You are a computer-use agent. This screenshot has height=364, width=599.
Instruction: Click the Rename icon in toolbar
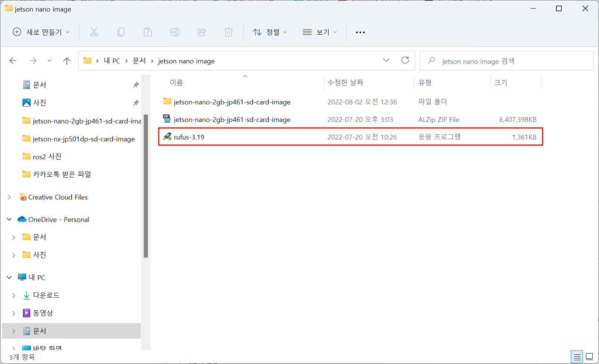point(175,32)
